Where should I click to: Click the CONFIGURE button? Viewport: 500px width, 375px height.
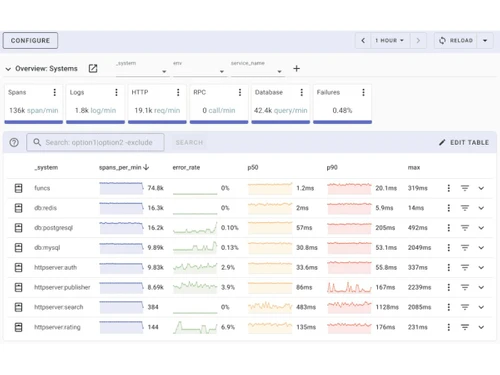(30, 40)
